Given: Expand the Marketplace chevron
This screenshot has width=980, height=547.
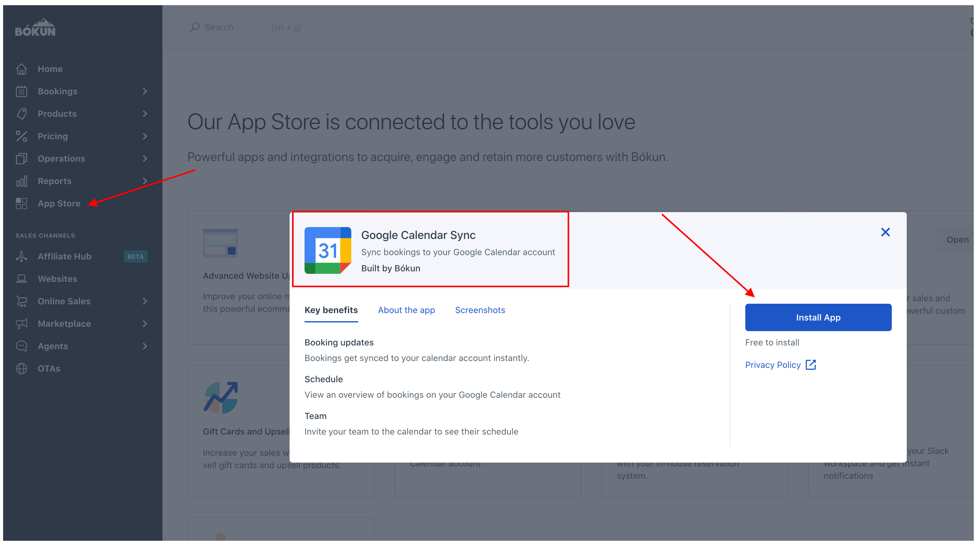Looking at the screenshot, I should coord(145,323).
